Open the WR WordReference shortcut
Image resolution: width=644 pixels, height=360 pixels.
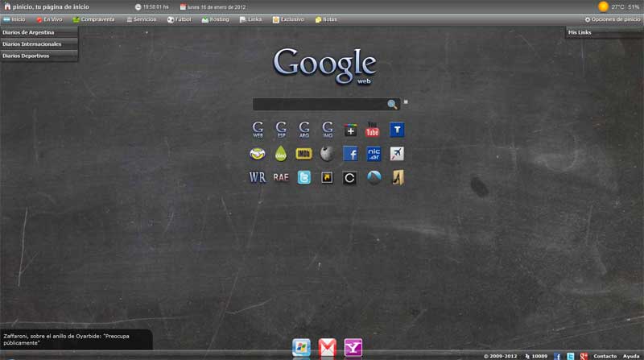[258, 178]
